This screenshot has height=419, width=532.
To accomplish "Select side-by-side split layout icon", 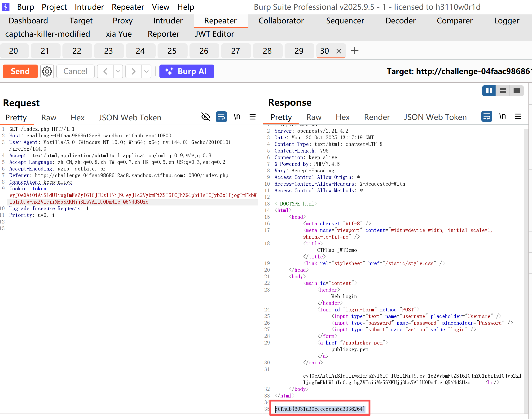I will pos(489,91).
